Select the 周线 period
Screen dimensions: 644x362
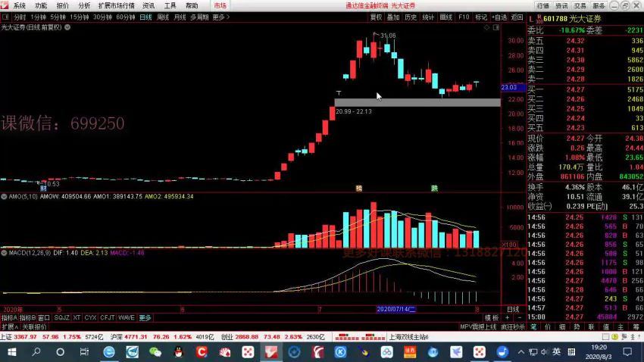point(163,17)
